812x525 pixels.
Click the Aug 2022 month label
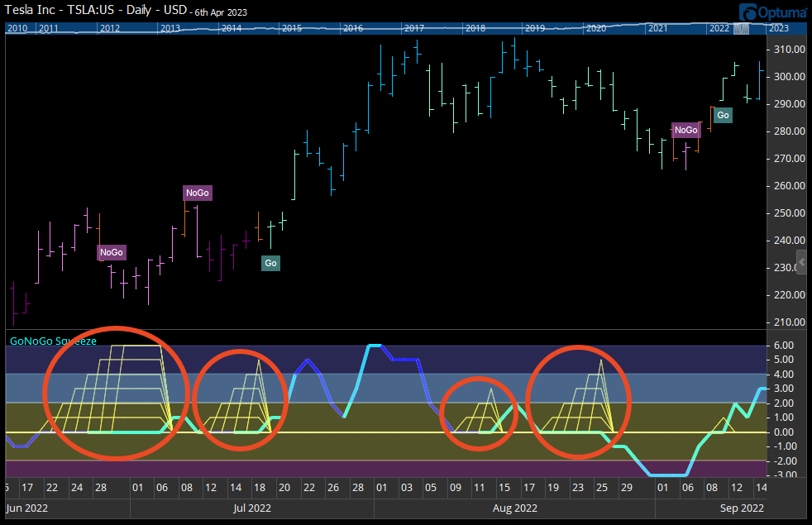click(x=515, y=508)
